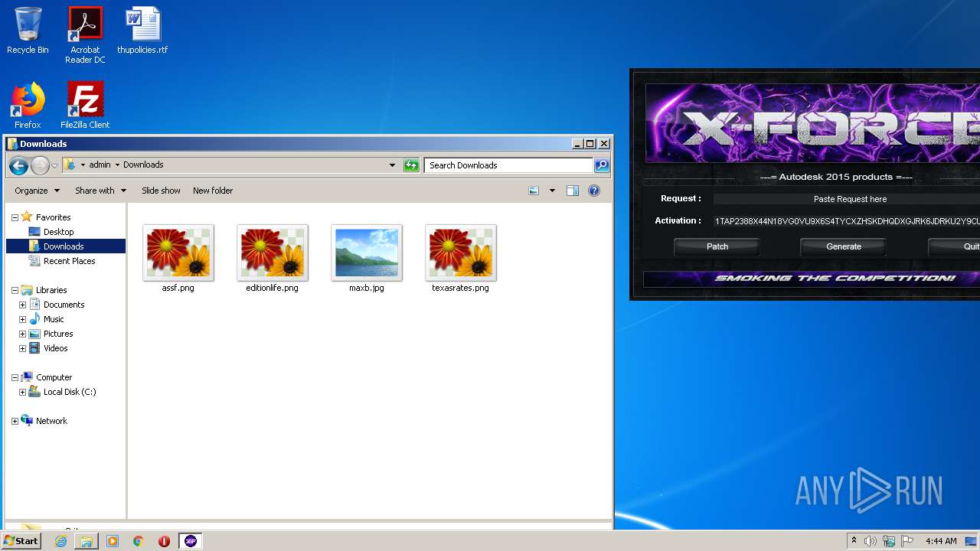Image resolution: width=980 pixels, height=551 pixels.
Task: Click the refresh button beside the address bar
Action: coord(411,165)
